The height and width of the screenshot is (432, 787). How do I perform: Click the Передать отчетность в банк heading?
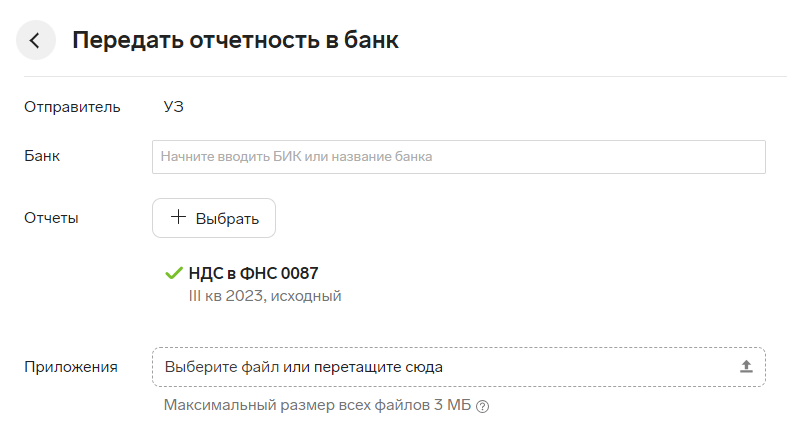click(x=235, y=40)
